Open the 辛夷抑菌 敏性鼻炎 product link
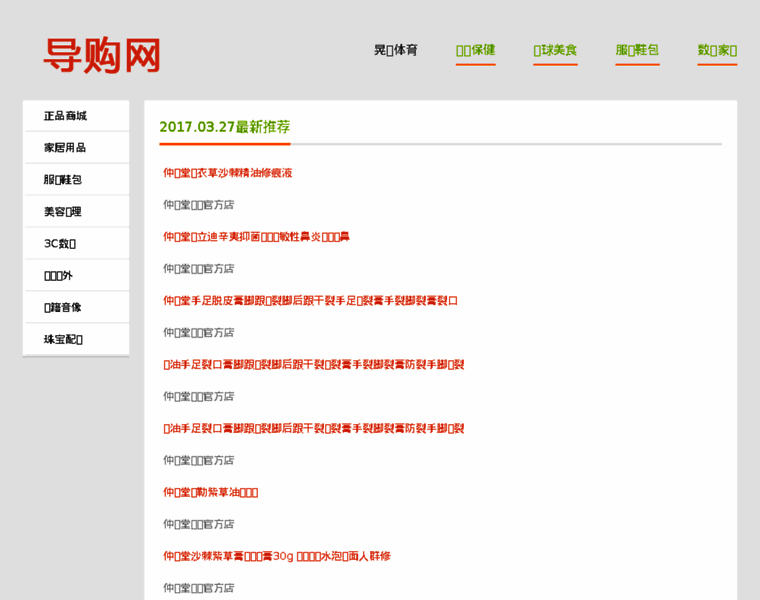760x600 pixels. click(256, 237)
